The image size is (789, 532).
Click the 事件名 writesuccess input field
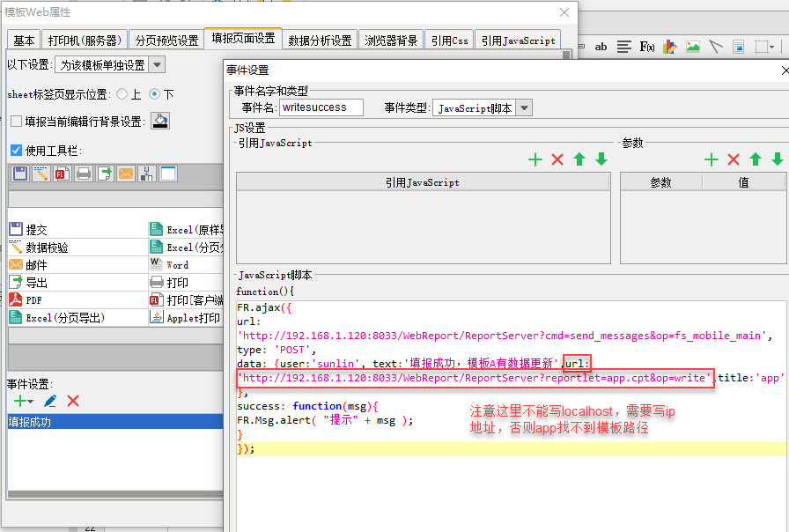[321, 107]
